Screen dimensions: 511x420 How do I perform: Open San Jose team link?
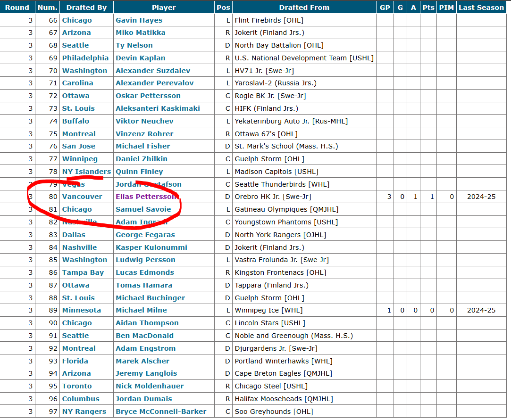[78, 146]
